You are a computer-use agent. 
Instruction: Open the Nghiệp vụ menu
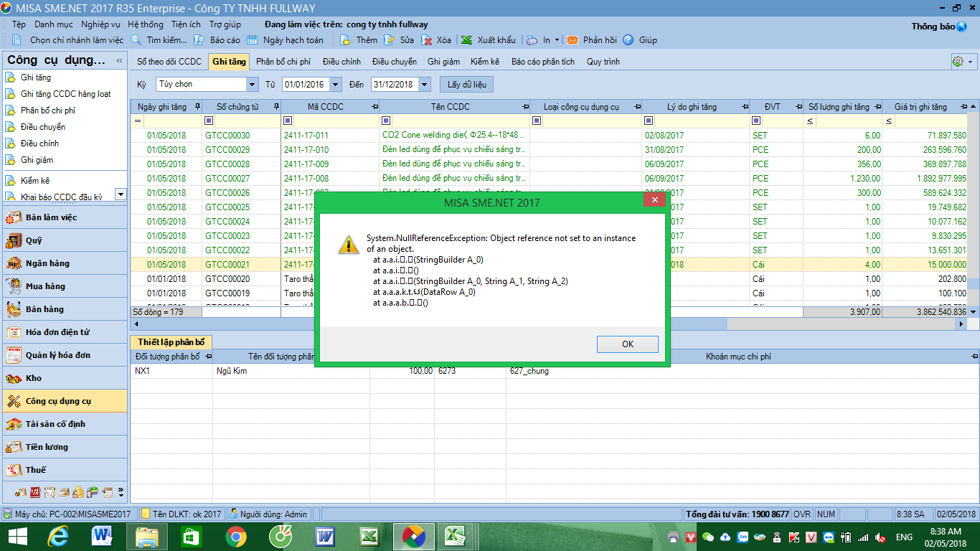tap(100, 24)
